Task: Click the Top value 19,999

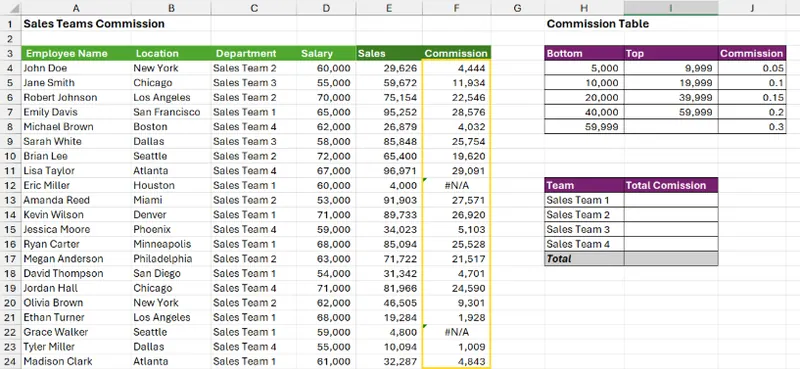Action: click(x=671, y=83)
